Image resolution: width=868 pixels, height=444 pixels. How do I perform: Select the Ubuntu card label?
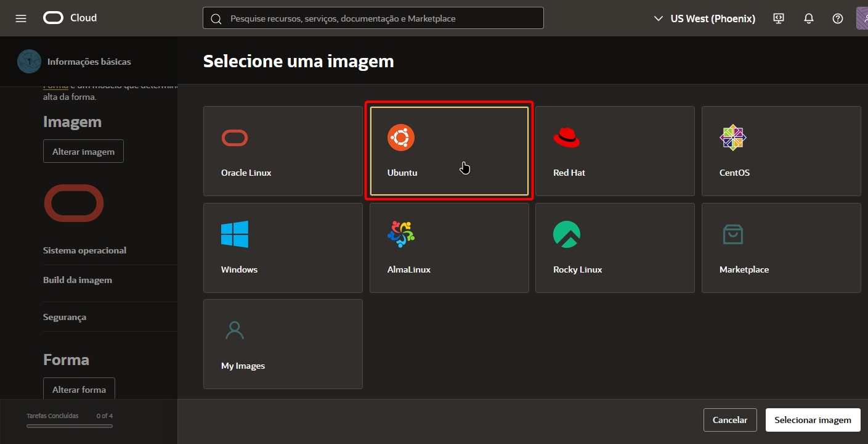402,173
